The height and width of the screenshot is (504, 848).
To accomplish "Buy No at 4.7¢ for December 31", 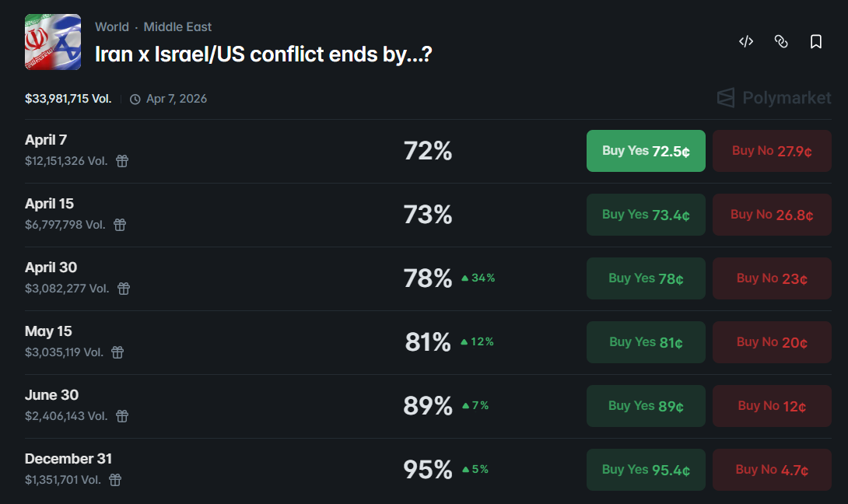I will [x=772, y=469].
